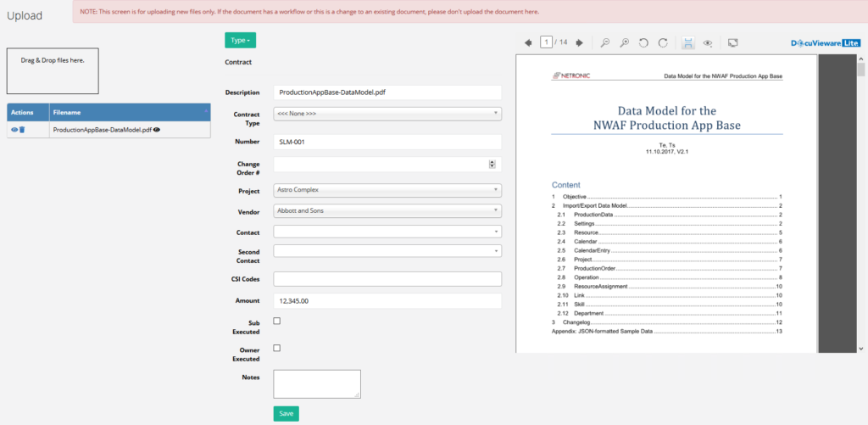Open the Type dropdown button

click(x=240, y=41)
